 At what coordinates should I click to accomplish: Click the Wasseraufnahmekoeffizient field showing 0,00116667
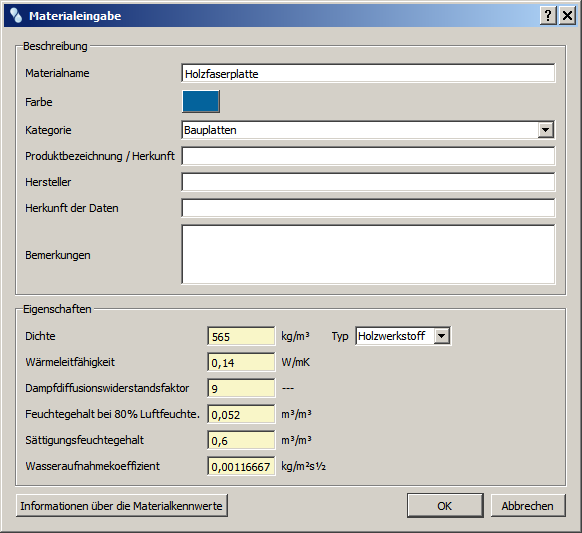241,466
